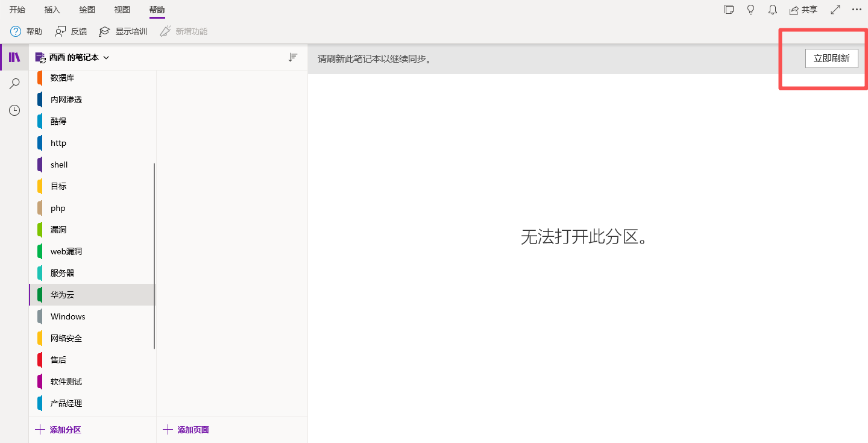Click 添加分区 to add section
868x443 pixels.
(58, 430)
